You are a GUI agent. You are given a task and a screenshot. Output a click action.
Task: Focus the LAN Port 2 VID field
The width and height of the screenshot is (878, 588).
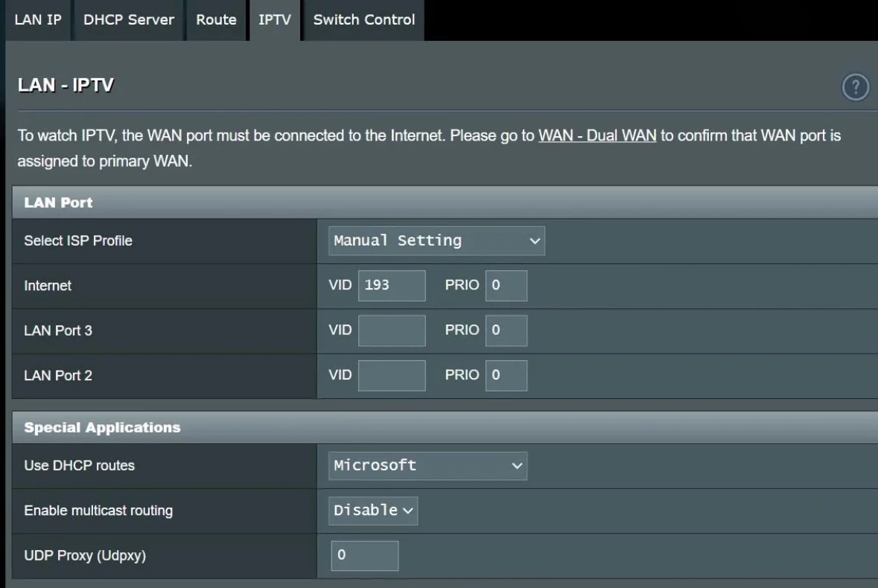(x=392, y=376)
